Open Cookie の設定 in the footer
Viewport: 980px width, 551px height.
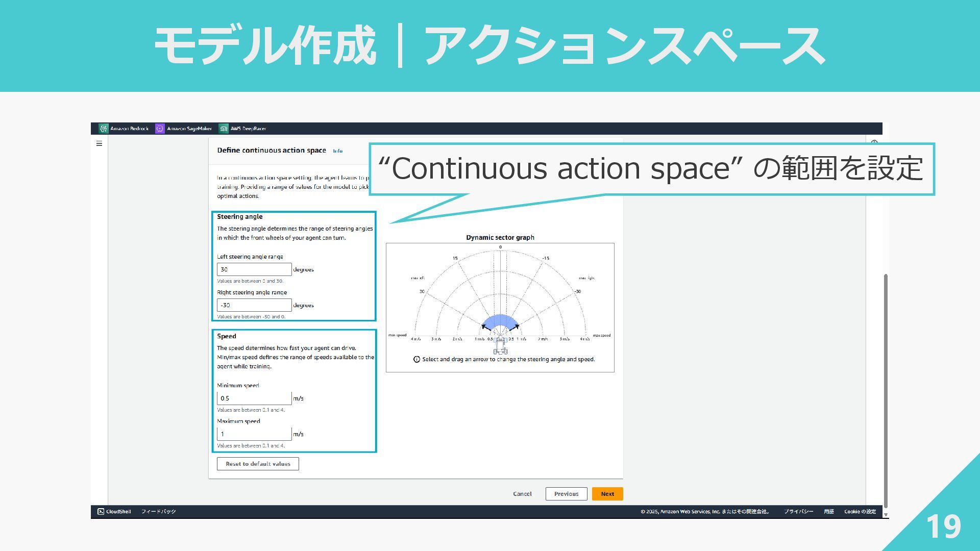[860, 511]
